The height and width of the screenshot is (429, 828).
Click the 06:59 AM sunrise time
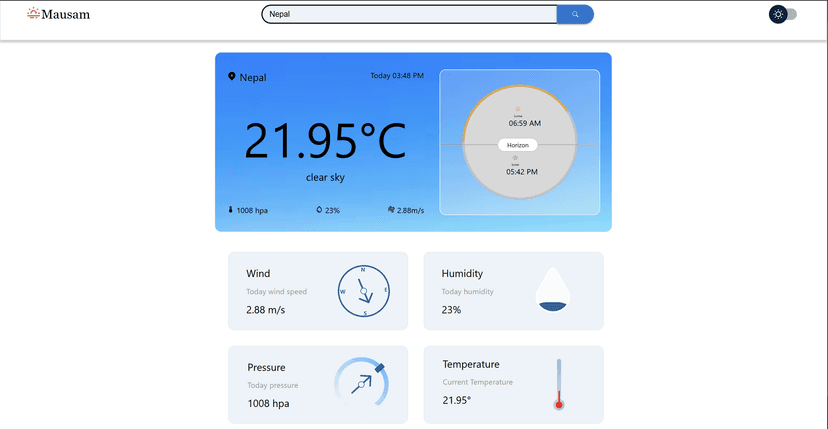pyautogui.click(x=525, y=123)
